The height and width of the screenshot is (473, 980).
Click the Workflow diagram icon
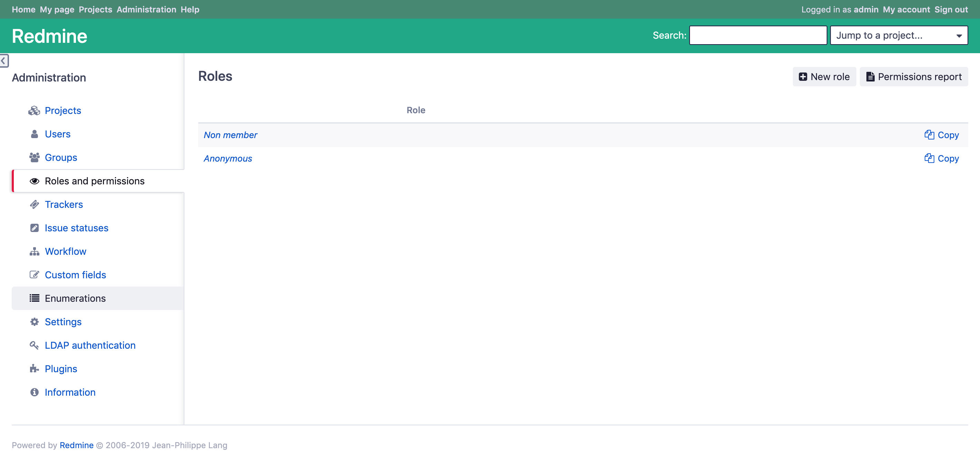click(x=34, y=251)
